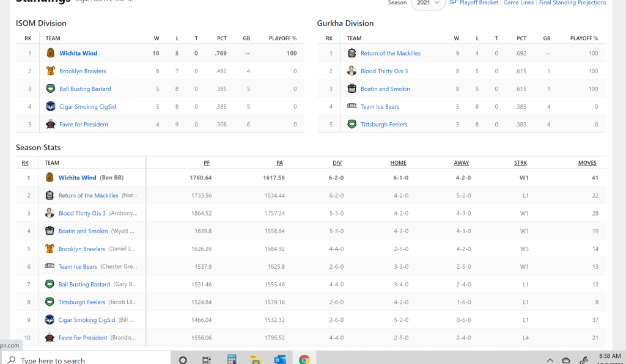This screenshot has width=626, height=364.
Task: Click Cigar Smoking CigSid logo in Season Stats
Action: [x=50, y=319]
